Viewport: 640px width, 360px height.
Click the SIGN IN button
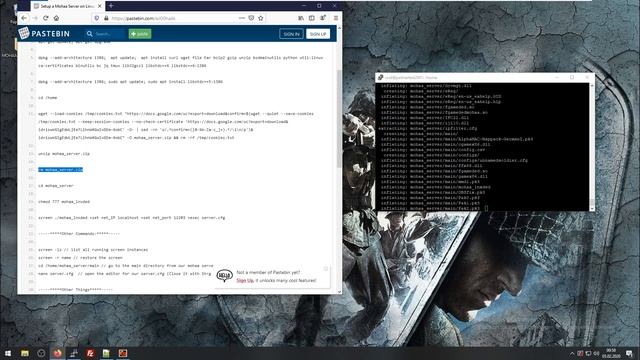291,34
